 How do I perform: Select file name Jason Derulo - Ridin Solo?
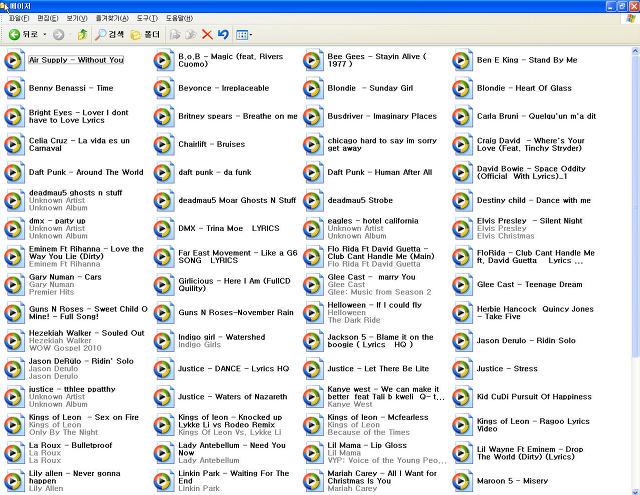click(x=526, y=341)
